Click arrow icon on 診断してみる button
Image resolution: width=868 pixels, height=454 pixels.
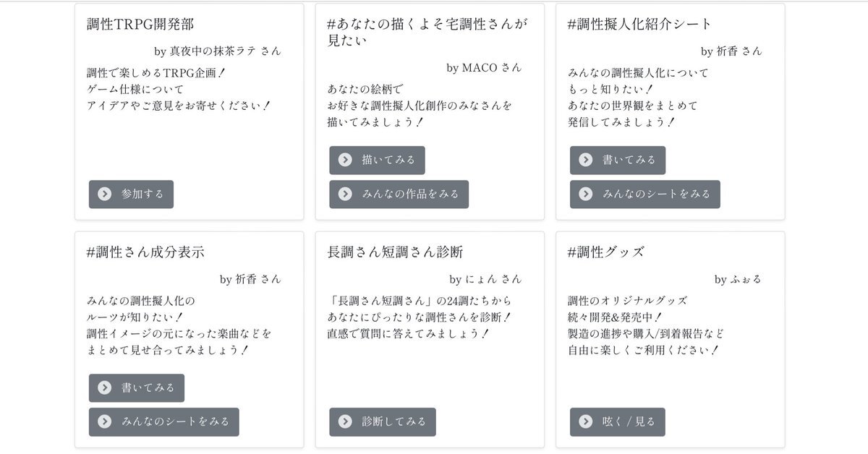pyautogui.click(x=345, y=421)
